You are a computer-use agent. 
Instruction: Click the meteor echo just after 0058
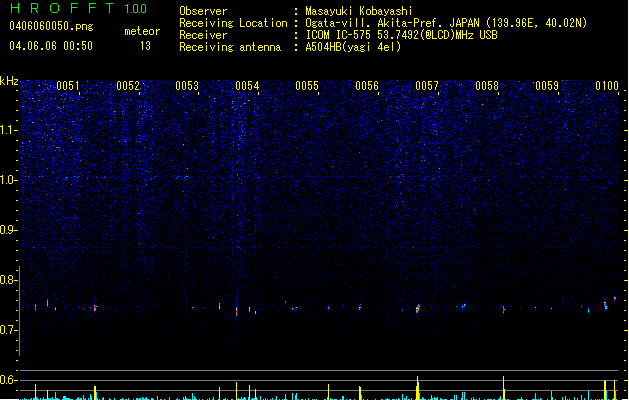503,310
